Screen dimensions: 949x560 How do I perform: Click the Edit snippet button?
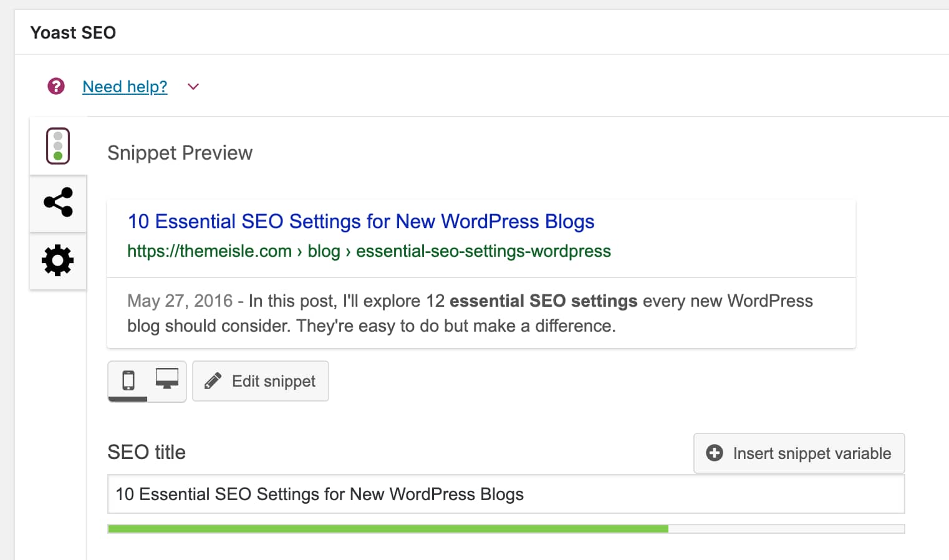261,381
